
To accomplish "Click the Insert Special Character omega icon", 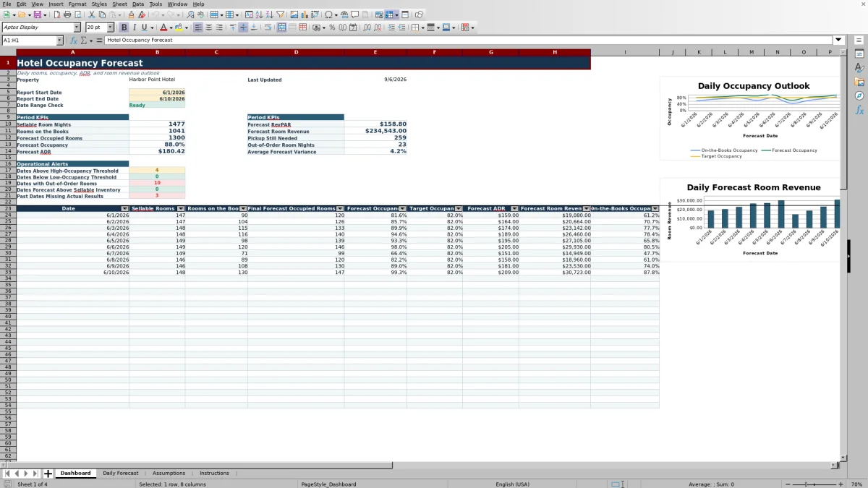I will coord(329,14).
